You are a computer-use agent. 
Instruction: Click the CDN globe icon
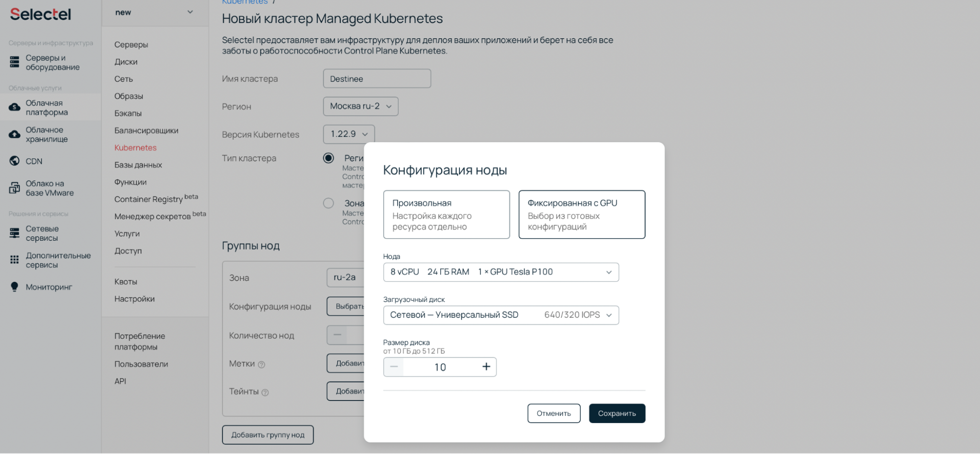14,160
